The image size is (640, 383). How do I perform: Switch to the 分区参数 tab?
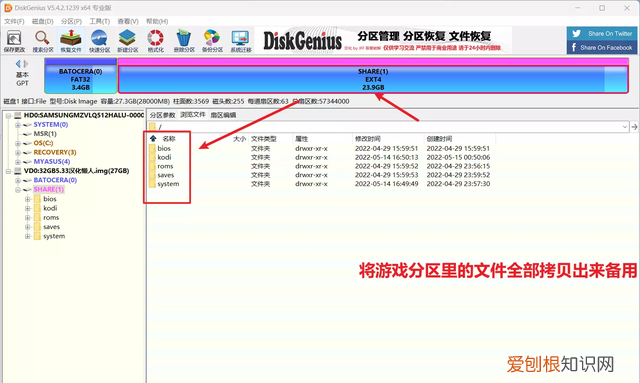162,115
